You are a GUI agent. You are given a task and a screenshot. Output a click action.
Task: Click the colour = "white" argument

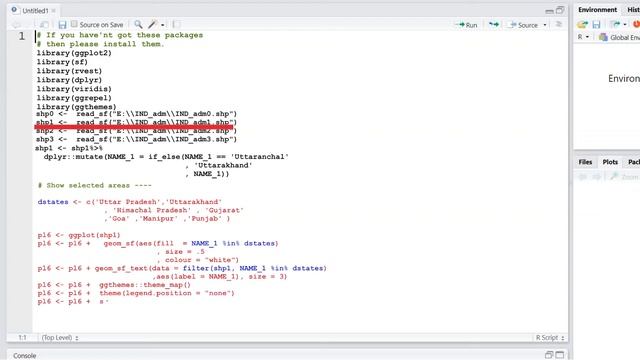pyautogui.click(x=202, y=260)
